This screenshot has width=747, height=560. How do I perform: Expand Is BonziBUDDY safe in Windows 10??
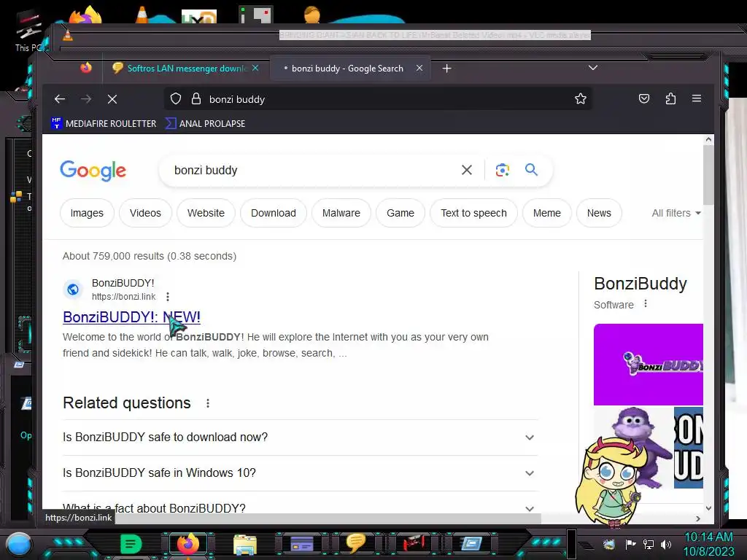[x=300, y=472]
